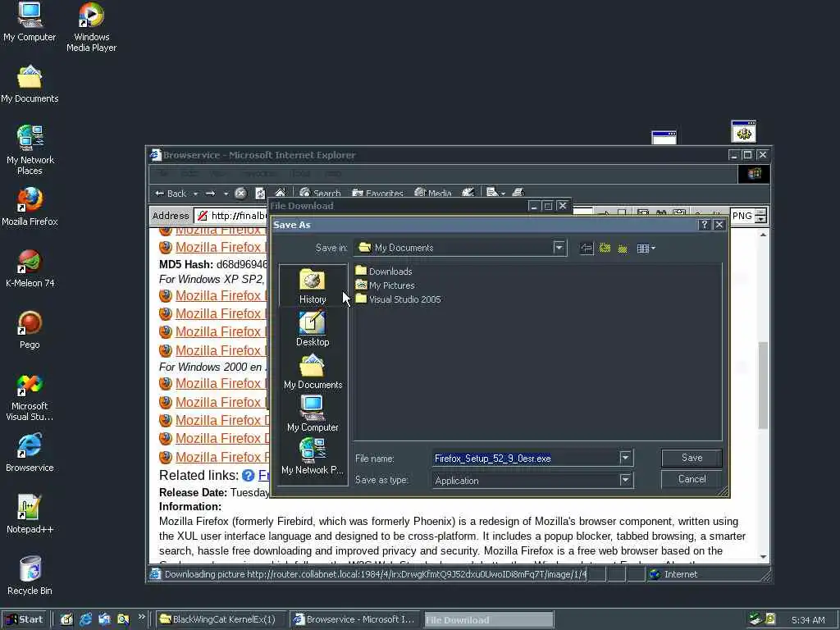840x630 pixels.
Task: Open My Network Places on the desktop
Action: tap(30, 150)
